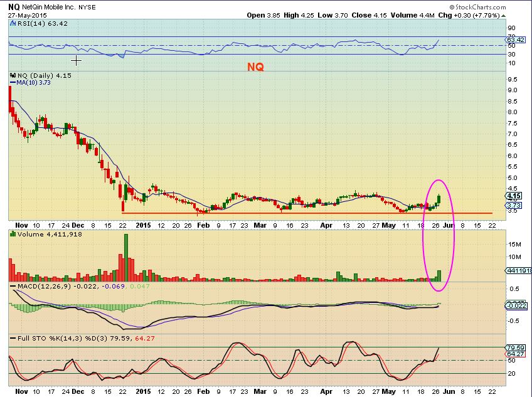Click the High 4.25 value in header
This screenshot has height=397, width=532.
(299, 15)
